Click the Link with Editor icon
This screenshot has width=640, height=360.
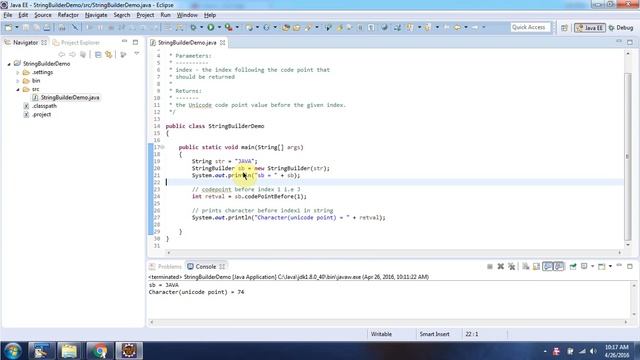[109, 54]
